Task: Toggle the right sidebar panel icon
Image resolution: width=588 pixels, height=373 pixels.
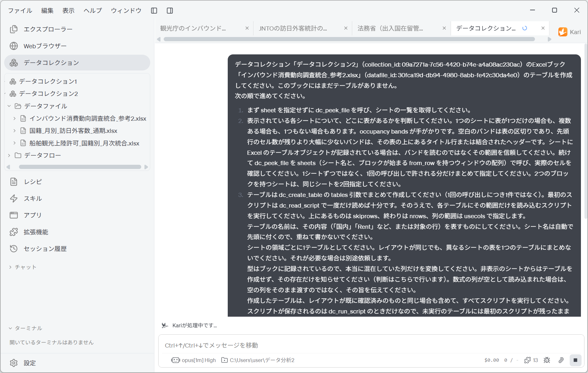Action: coord(170,11)
